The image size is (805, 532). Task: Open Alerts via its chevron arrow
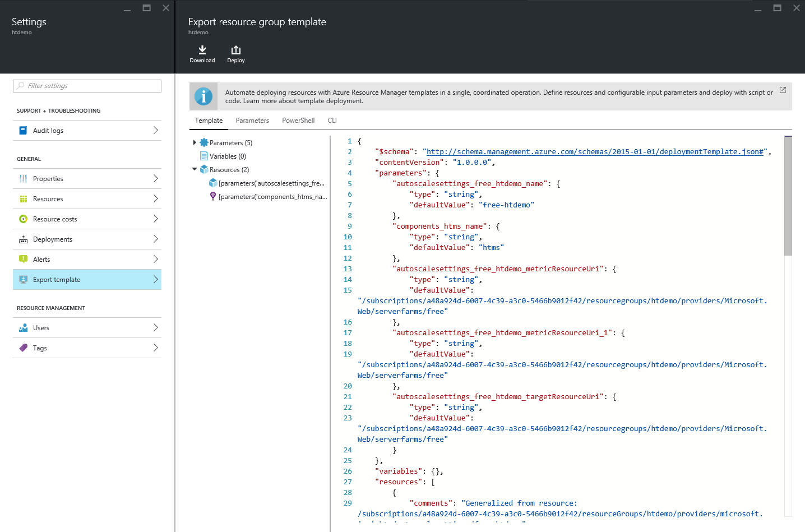pos(155,259)
